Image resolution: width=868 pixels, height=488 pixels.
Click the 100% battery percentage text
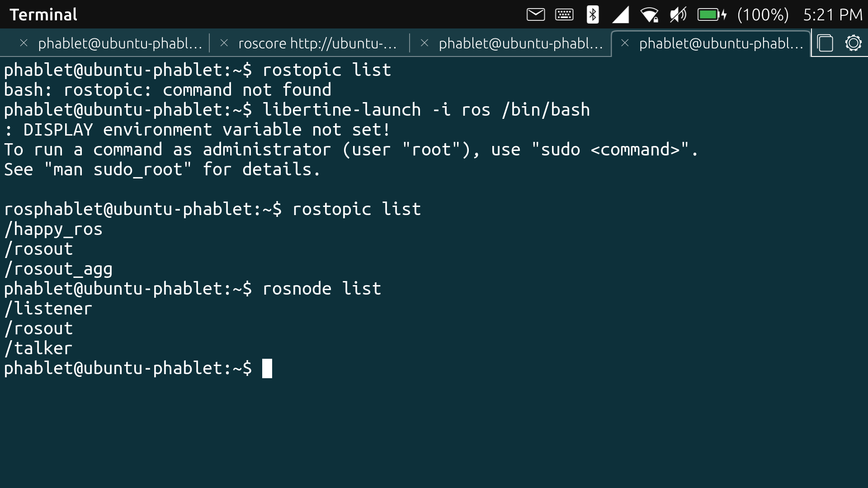(763, 14)
